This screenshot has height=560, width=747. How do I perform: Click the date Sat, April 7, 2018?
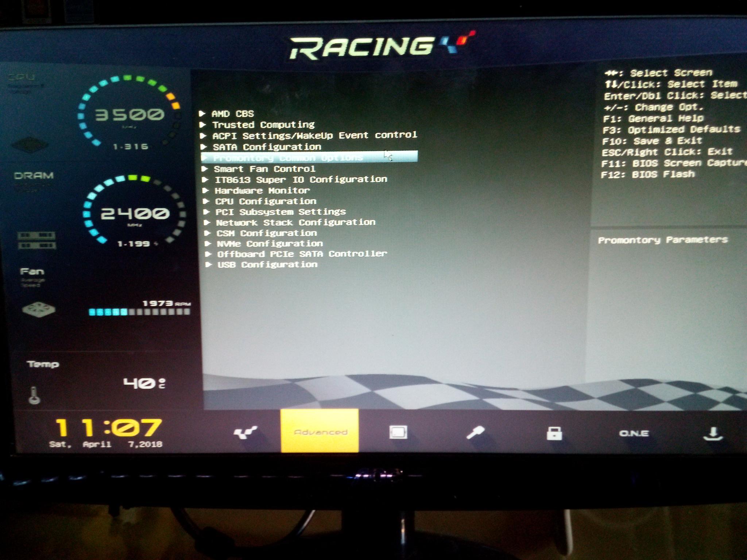pos(106,444)
